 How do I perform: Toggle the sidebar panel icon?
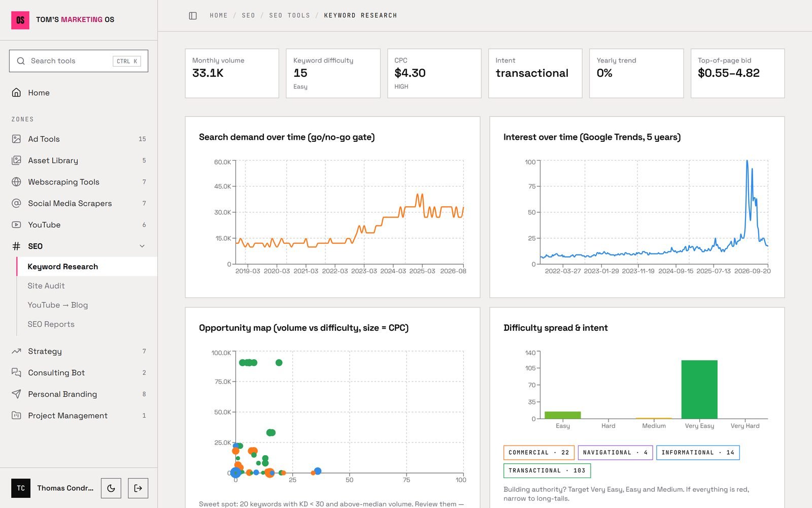point(193,16)
